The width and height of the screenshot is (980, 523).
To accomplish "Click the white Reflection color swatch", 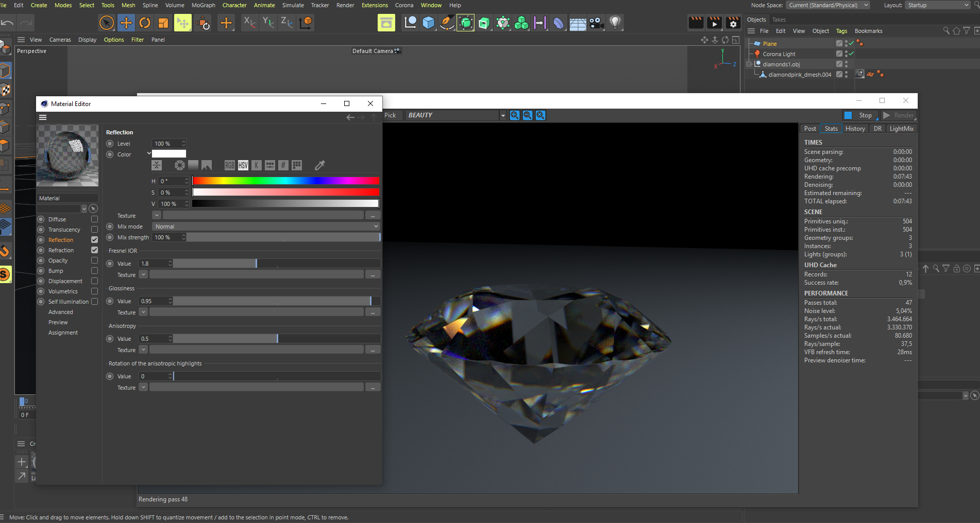I will (169, 153).
